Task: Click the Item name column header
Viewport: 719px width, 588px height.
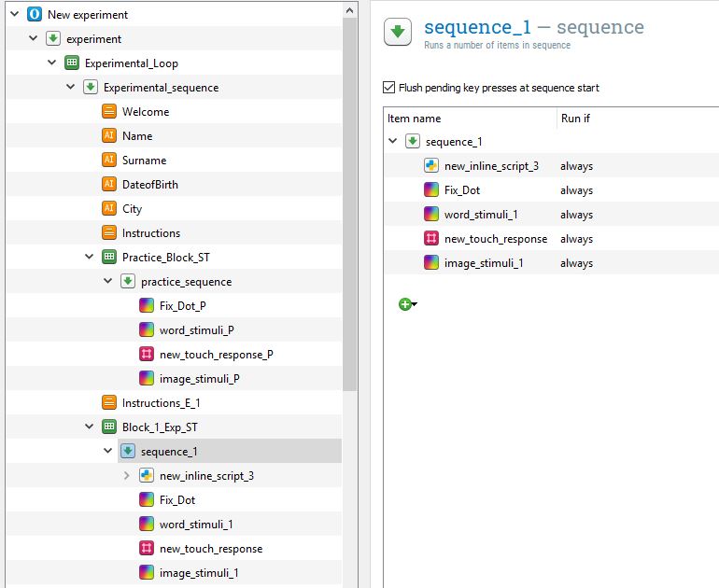Action: coord(415,119)
